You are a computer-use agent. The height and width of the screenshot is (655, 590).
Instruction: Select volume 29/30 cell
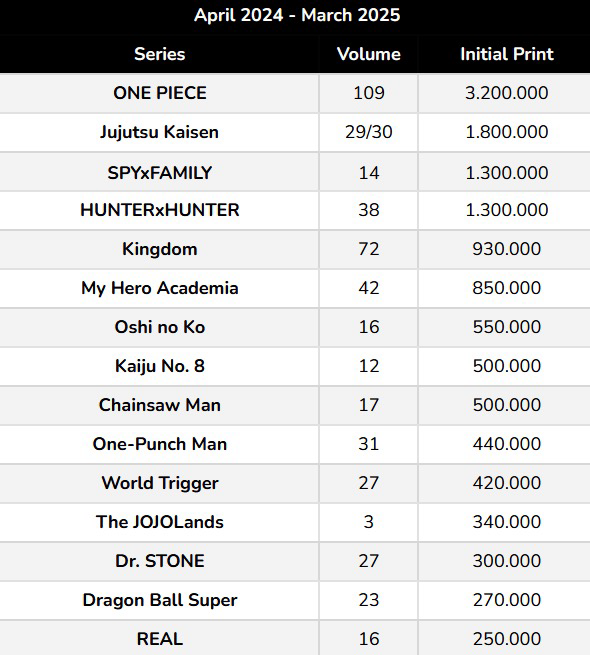[369, 132]
